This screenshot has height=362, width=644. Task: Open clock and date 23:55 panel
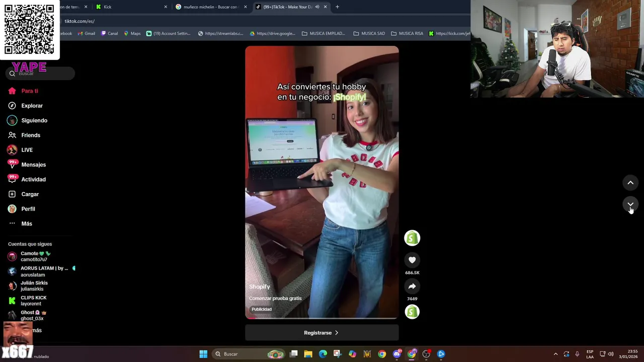pyautogui.click(x=628, y=354)
